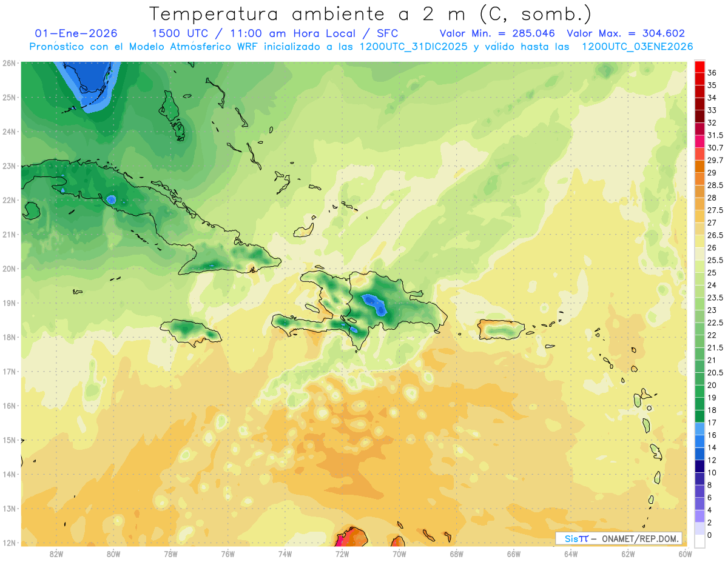The height and width of the screenshot is (562, 728).
Task: Click the legend value '21.5'
Action: point(715,348)
